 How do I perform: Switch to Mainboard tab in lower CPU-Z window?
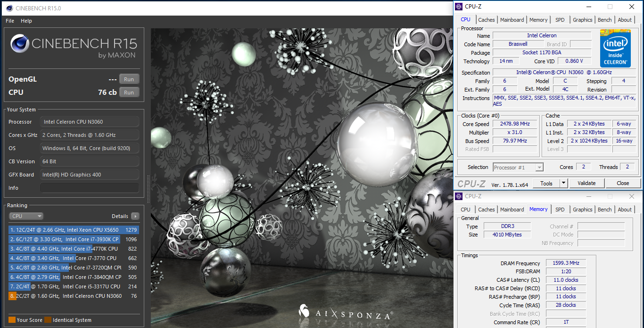(x=512, y=210)
